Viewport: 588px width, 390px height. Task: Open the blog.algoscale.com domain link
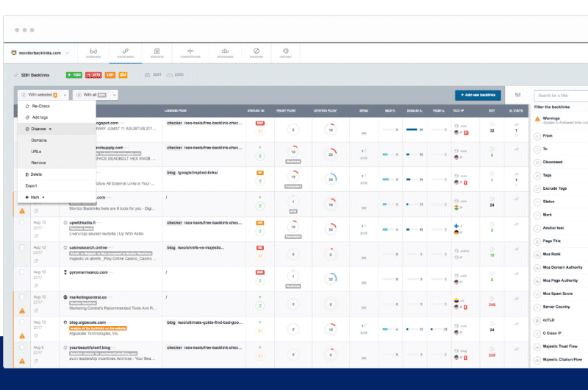click(87, 322)
